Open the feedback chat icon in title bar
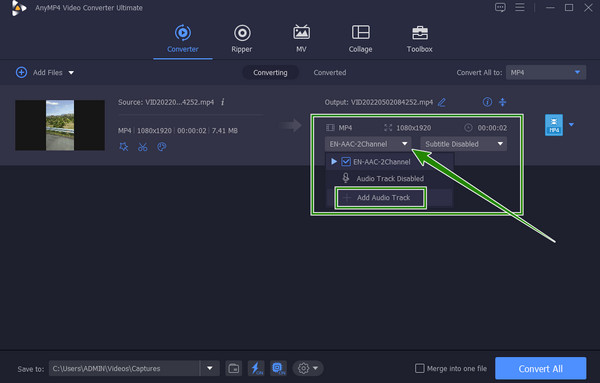 500,7
